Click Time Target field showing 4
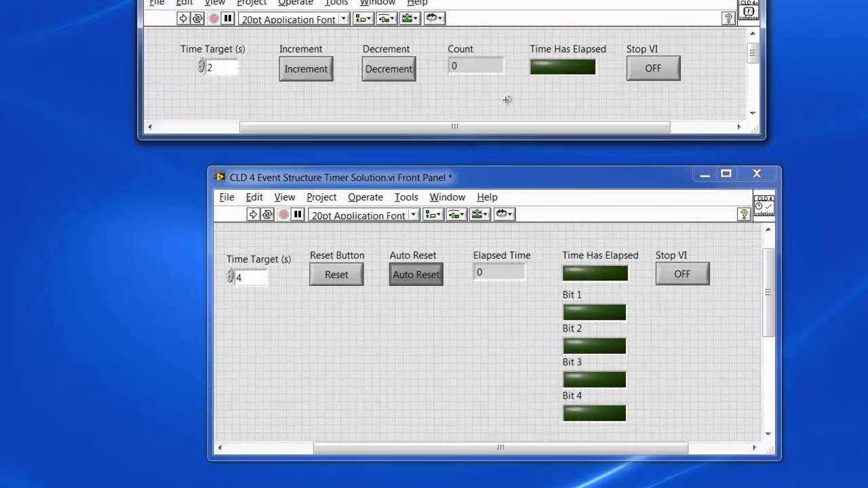Image resolution: width=868 pixels, height=488 pixels. tap(250, 277)
